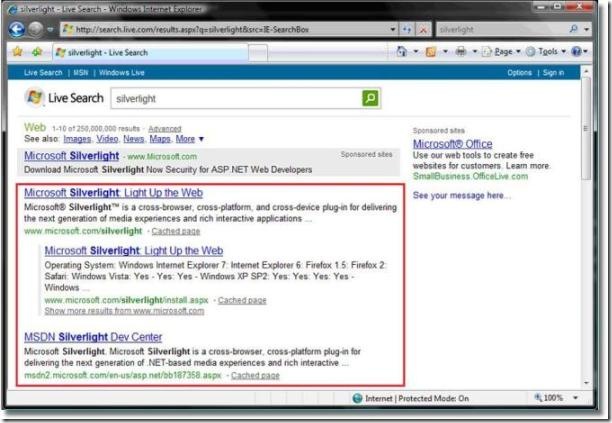The width and height of the screenshot is (612, 423).
Task: Click the Live Search query input field
Action: (x=235, y=99)
